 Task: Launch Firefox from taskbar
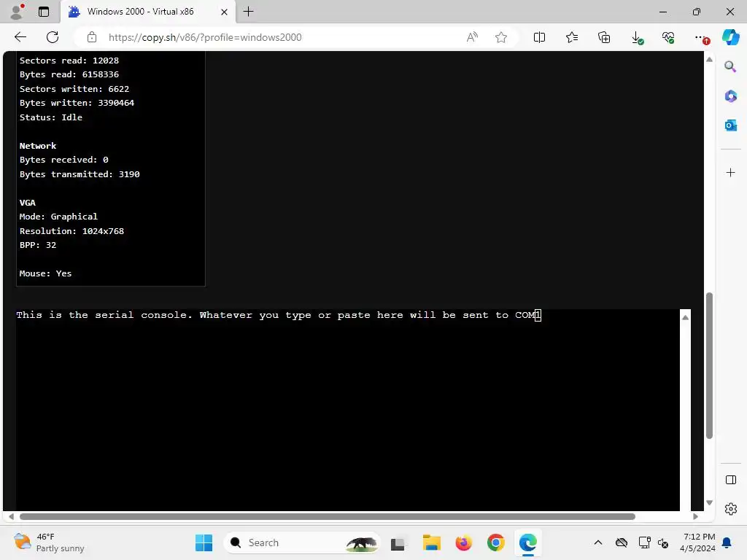coord(463,542)
